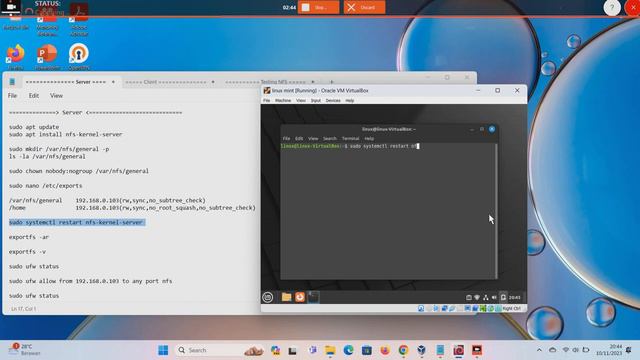
Task: Click highlighted 'sudo systemctl restart nfs-kernel-server' line
Action: [76, 222]
